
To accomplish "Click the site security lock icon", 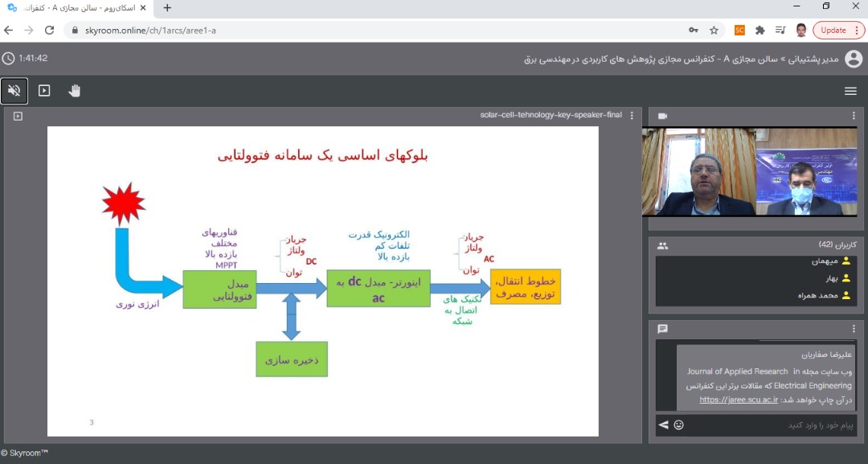I will tap(76, 31).
